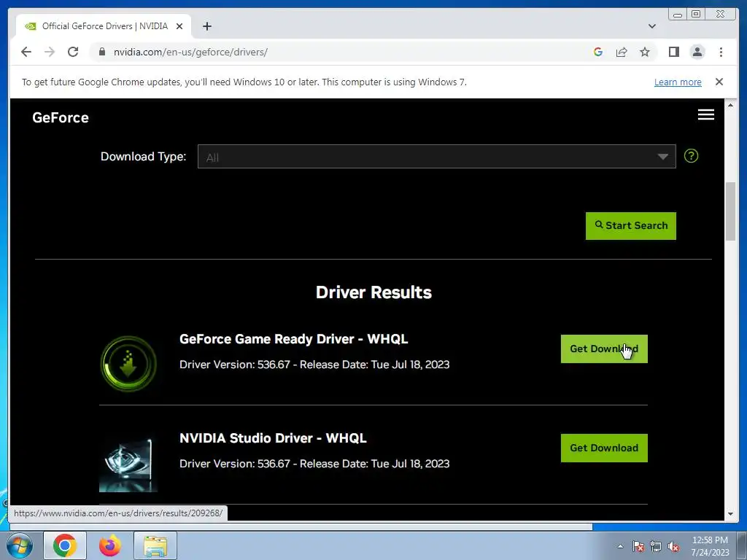The width and height of the screenshot is (747, 560).
Task: Click the browser forward arrow
Action: (x=50, y=52)
